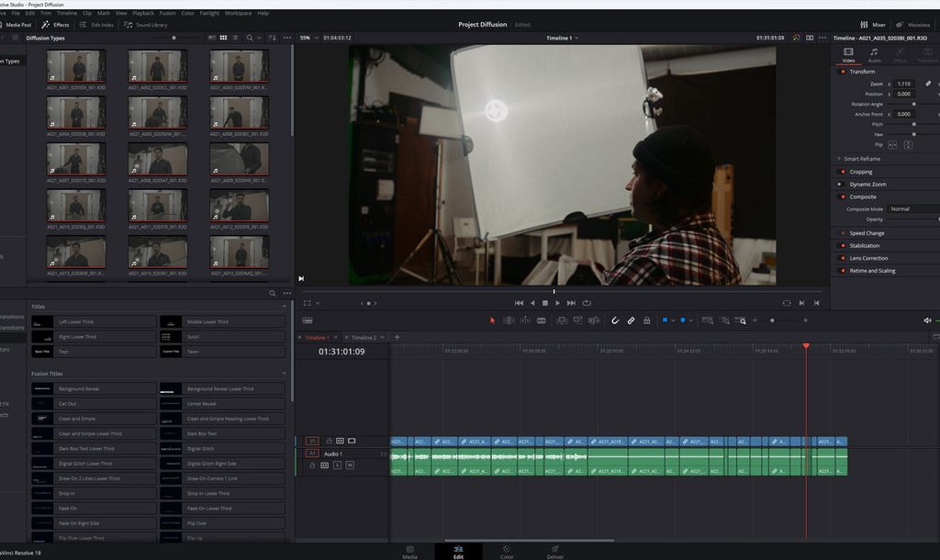
Task: Toggle the Stabilization section on
Action: coord(844,245)
